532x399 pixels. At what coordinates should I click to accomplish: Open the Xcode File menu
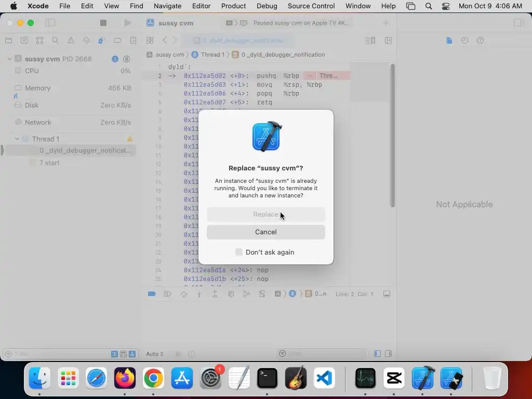(64, 6)
